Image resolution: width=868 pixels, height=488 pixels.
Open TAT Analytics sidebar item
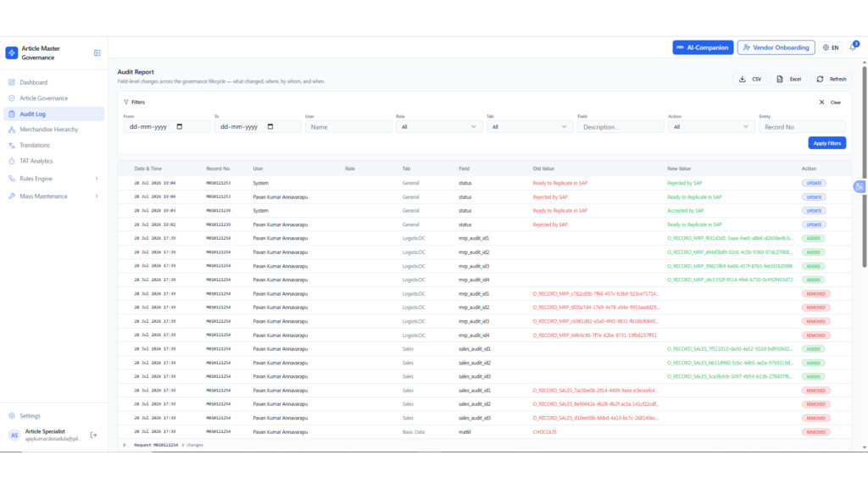click(53, 161)
